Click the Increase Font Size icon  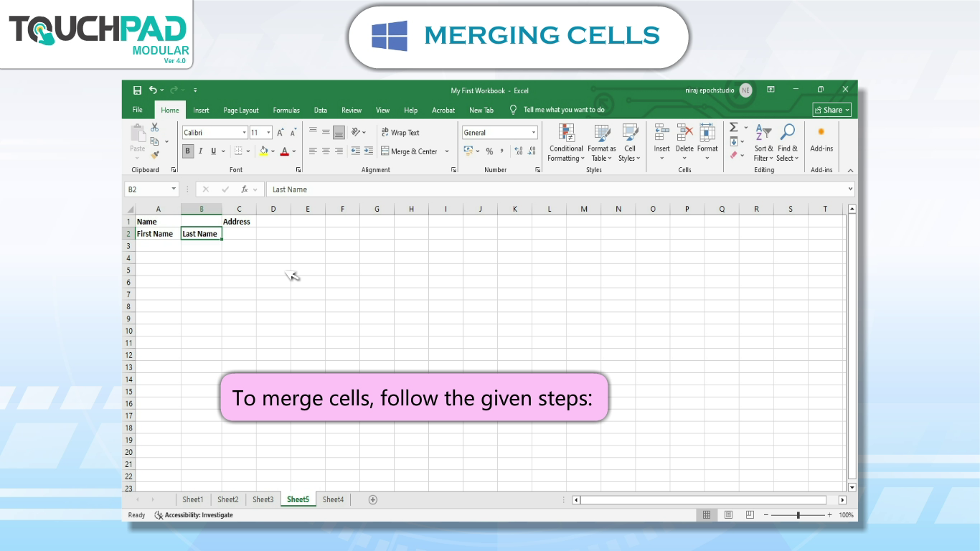[x=281, y=133]
